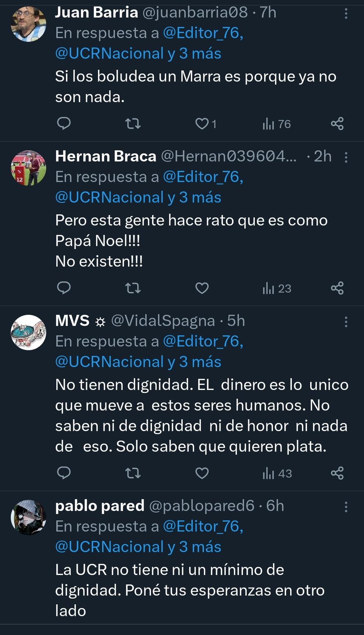This screenshot has width=364, height=635.
Task: Retweet the MVS tweet about dignidad
Action: (133, 473)
